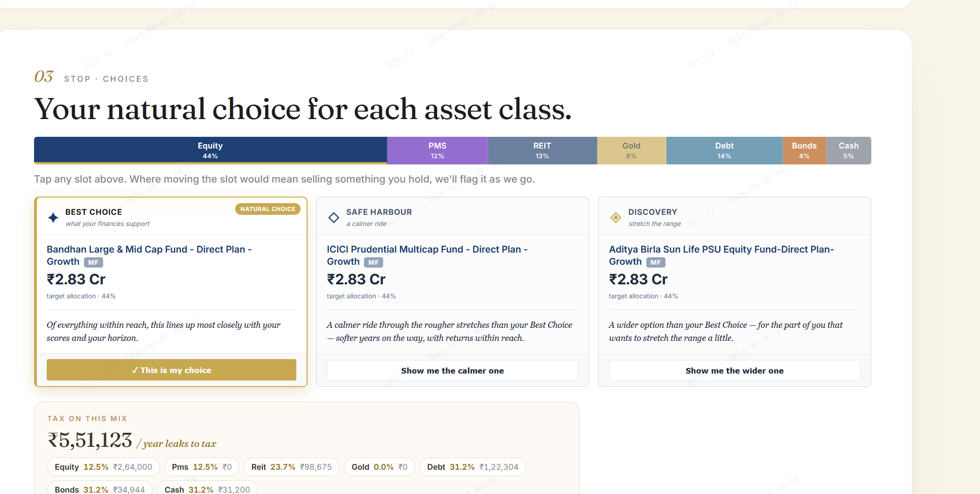Screen dimensions: 980x494
Task: Click the Cash 31.2% tax chip
Action: [x=207, y=488]
